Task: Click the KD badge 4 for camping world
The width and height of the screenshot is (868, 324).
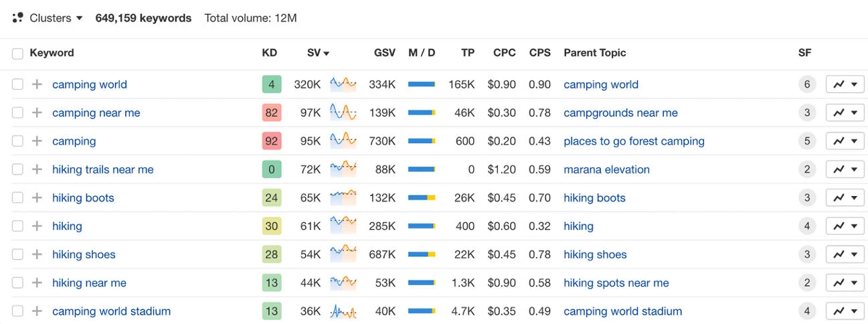Action: (271, 84)
